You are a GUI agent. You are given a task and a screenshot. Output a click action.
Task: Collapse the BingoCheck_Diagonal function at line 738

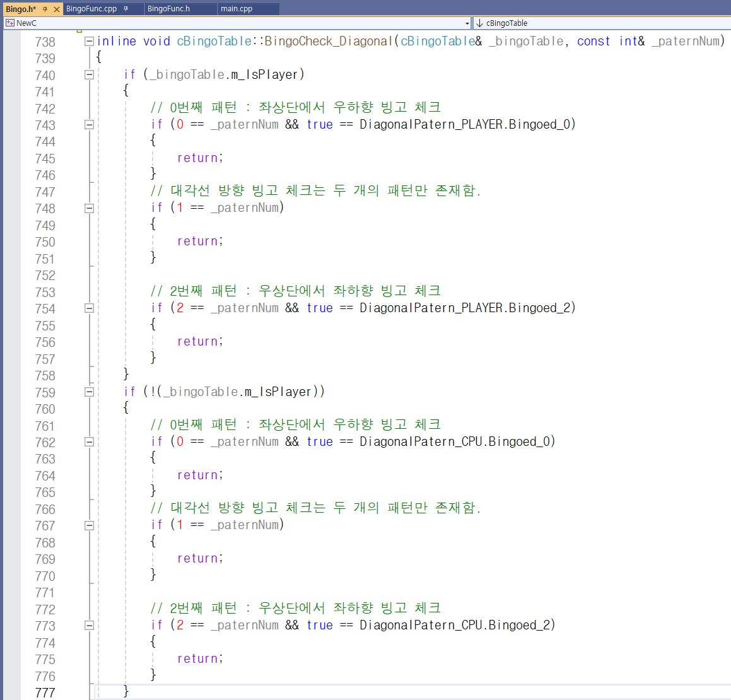[x=89, y=42]
